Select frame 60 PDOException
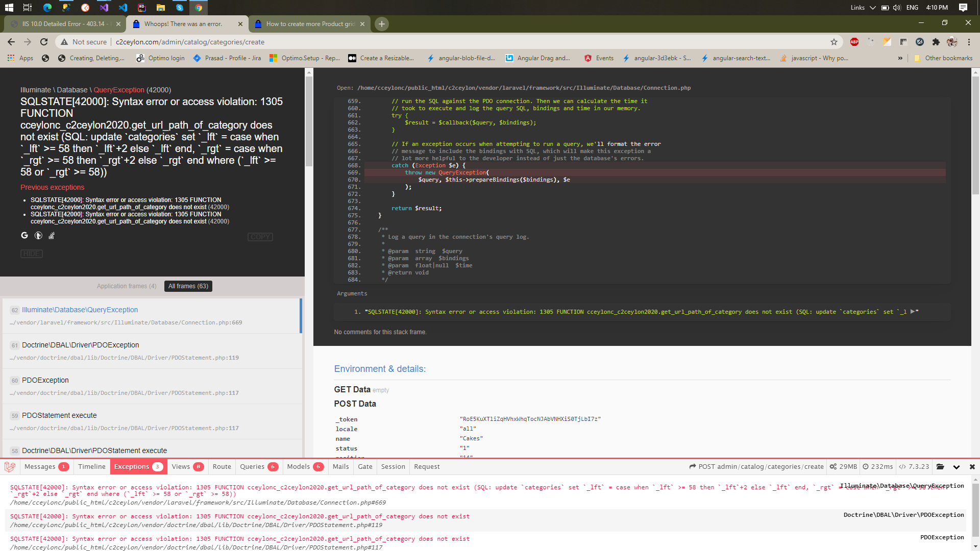 [151, 386]
